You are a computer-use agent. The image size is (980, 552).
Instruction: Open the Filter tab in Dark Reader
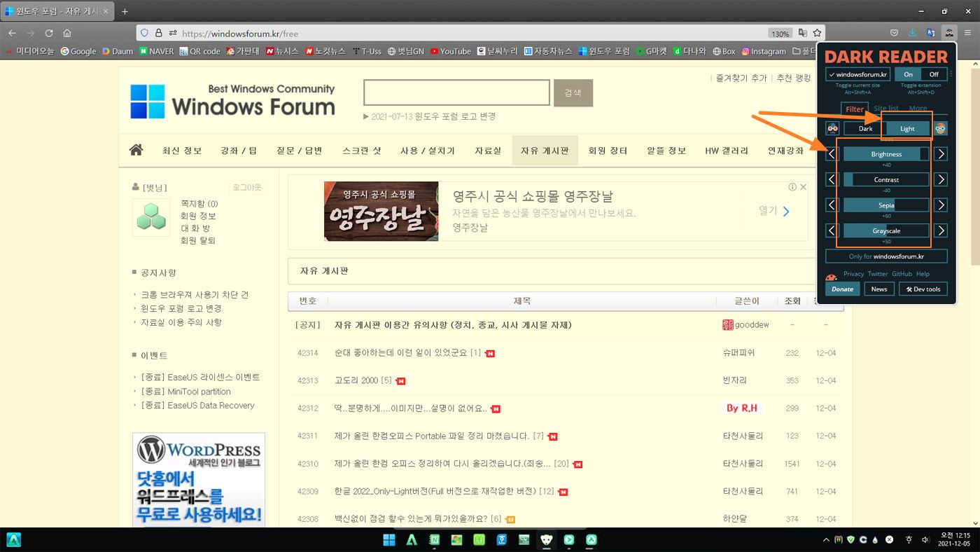click(x=855, y=109)
